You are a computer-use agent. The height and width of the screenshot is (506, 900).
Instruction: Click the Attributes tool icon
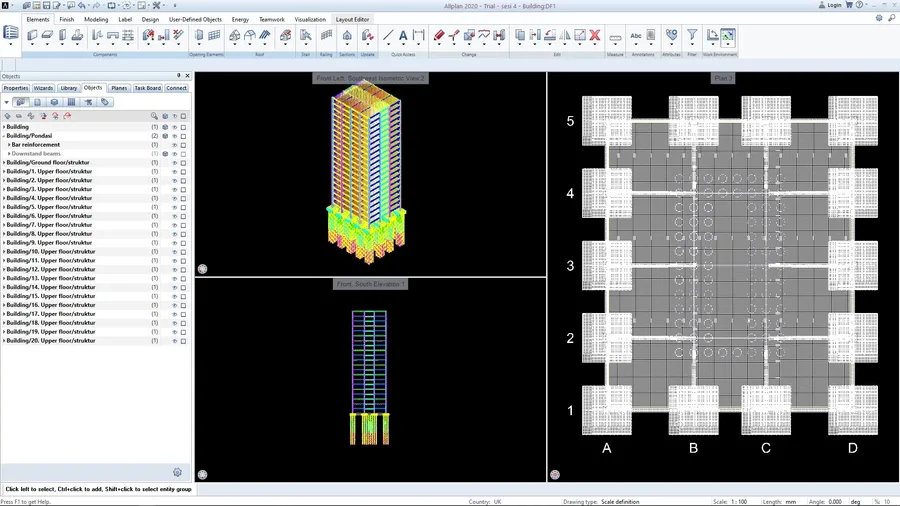point(671,35)
